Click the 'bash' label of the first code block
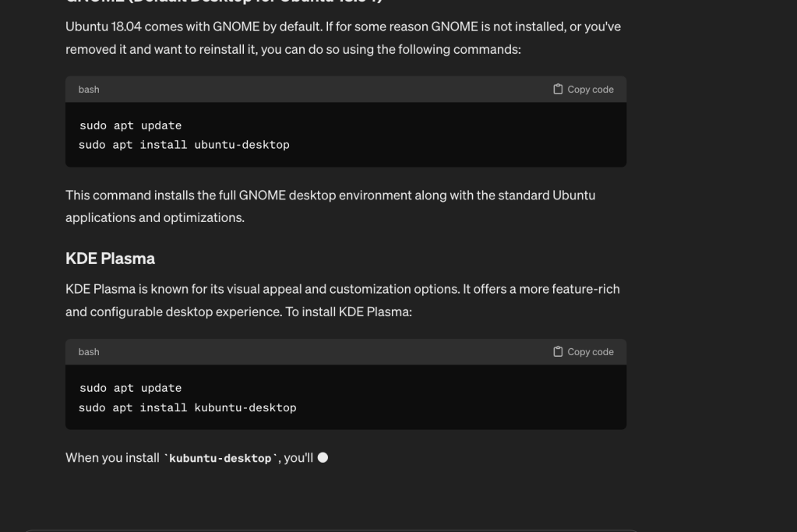The width and height of the screenshot is (797, 532). click(89, 90)
